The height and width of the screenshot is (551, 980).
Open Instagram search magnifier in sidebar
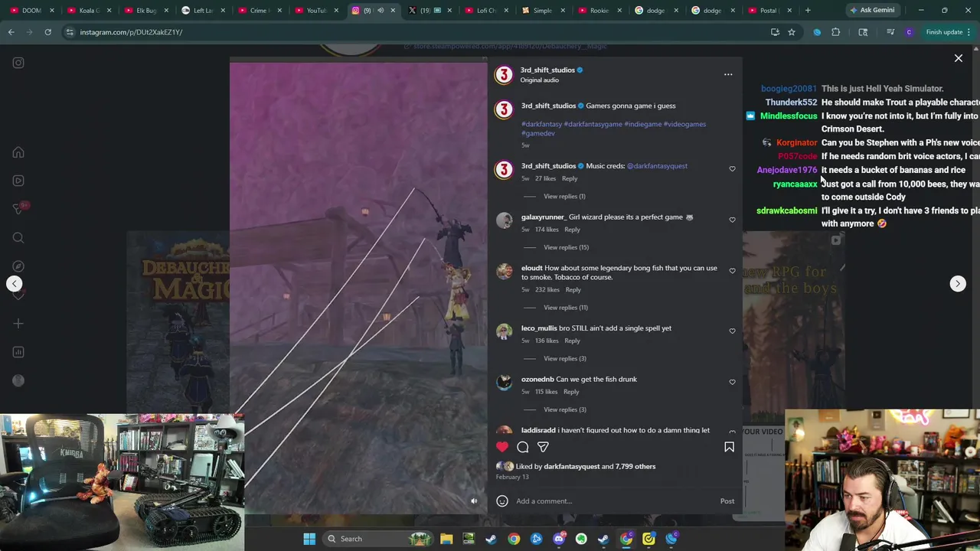18,238
